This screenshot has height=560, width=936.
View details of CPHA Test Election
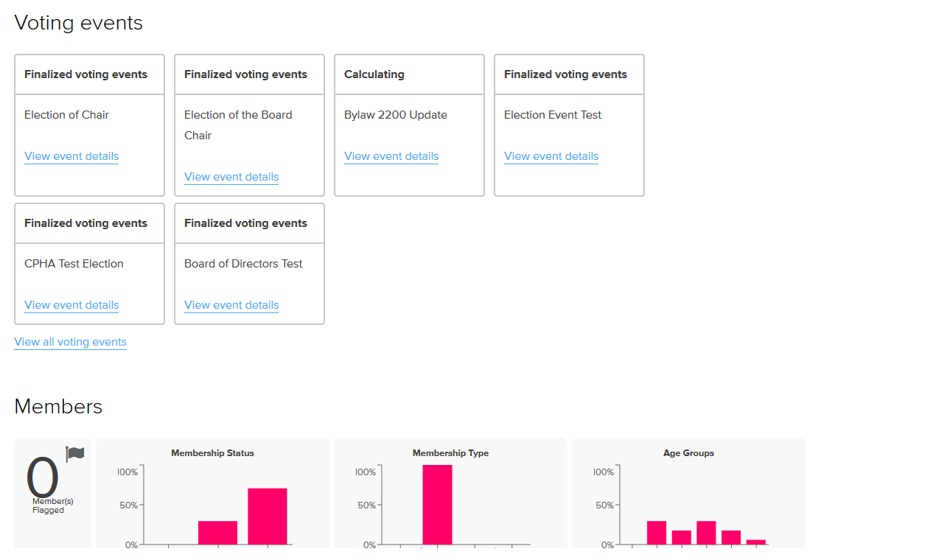click(71, 305)
